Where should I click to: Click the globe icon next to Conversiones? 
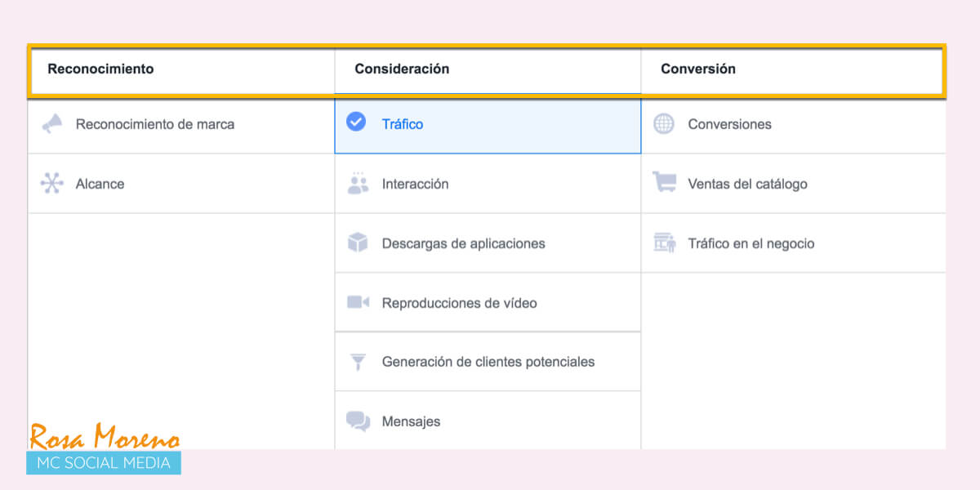[664, 124]
